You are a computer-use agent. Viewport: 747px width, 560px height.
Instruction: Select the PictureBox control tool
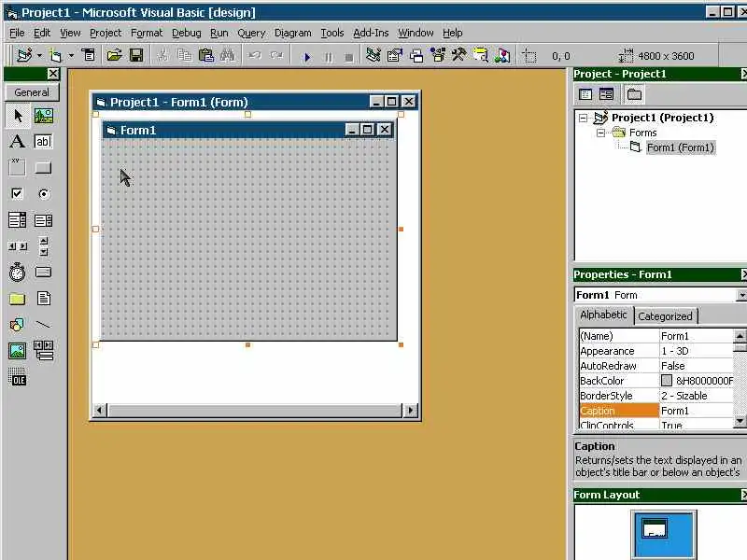[43, 116]
